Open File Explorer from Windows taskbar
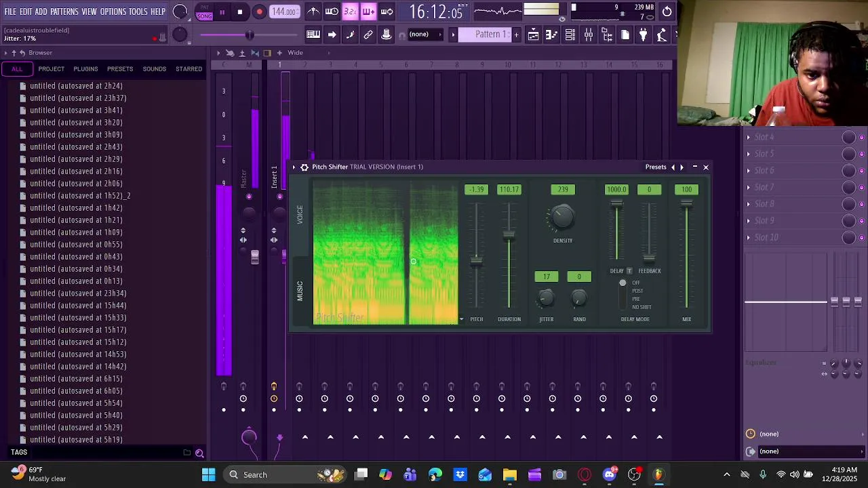 tap(510, 474)
